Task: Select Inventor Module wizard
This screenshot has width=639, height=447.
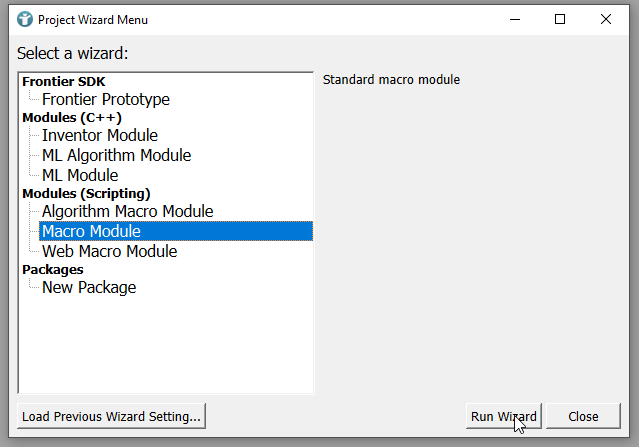Action: [x=99, y=135]
